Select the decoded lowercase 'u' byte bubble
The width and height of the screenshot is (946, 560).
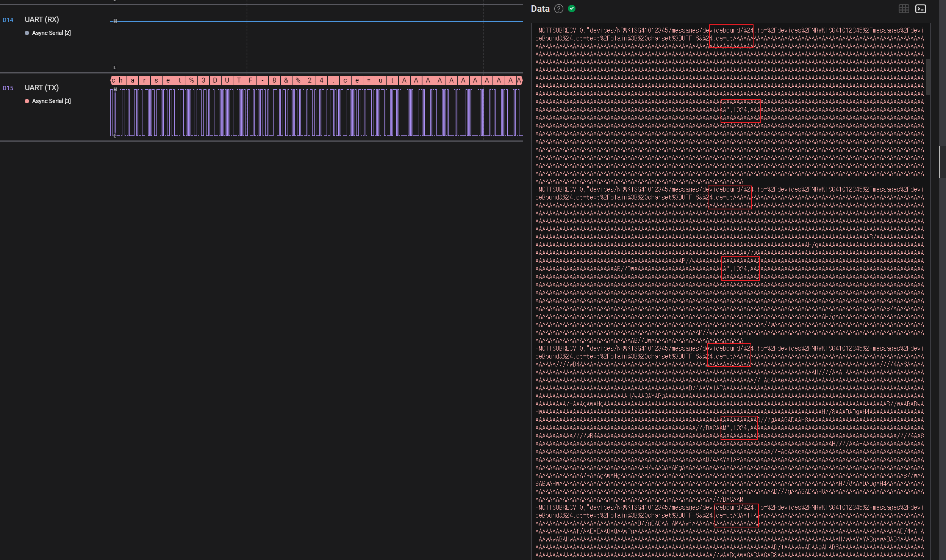[x=380, y=80]
